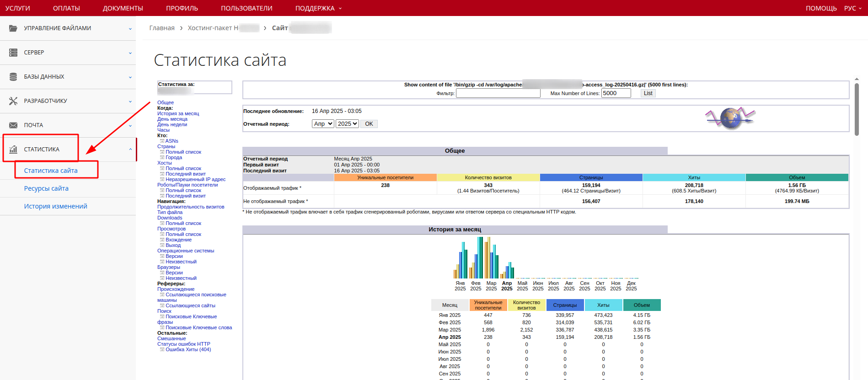This screenshot has height=380, width=868.
Task: Expand the РАЗРАБОТЧИКУ section chevron
Action: [x=130, y=102]
